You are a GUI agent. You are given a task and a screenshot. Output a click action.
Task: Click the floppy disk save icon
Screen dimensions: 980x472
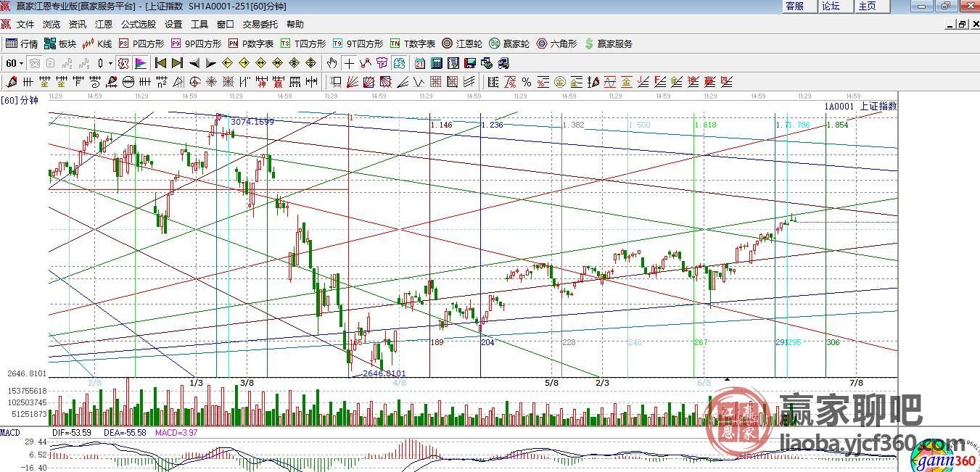[x=470, y=63]
